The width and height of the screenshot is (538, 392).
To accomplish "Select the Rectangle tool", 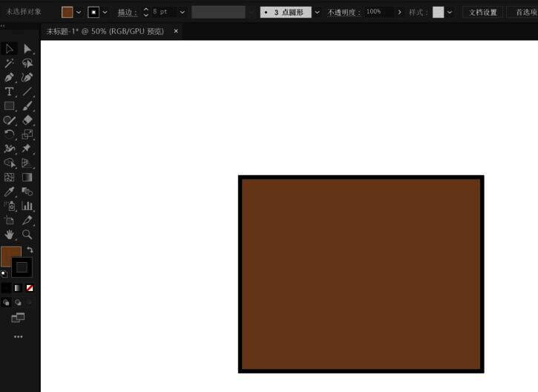I will tap(9, 106).
